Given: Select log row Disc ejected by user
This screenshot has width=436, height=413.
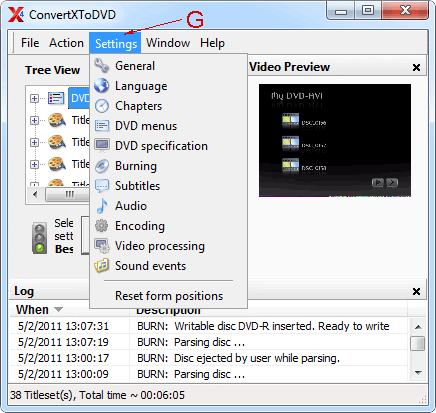Looking at the screenshot, I should click(208, 358).
